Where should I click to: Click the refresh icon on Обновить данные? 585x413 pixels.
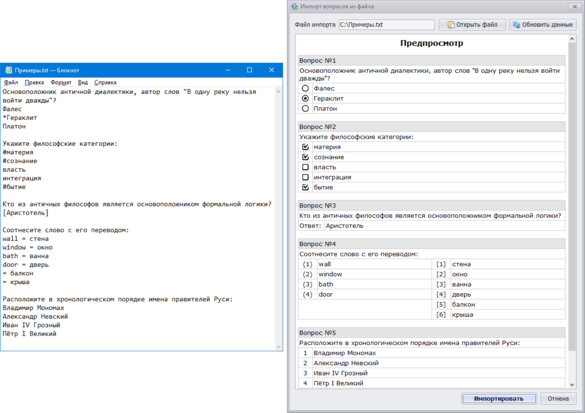[x=516, y=25]
